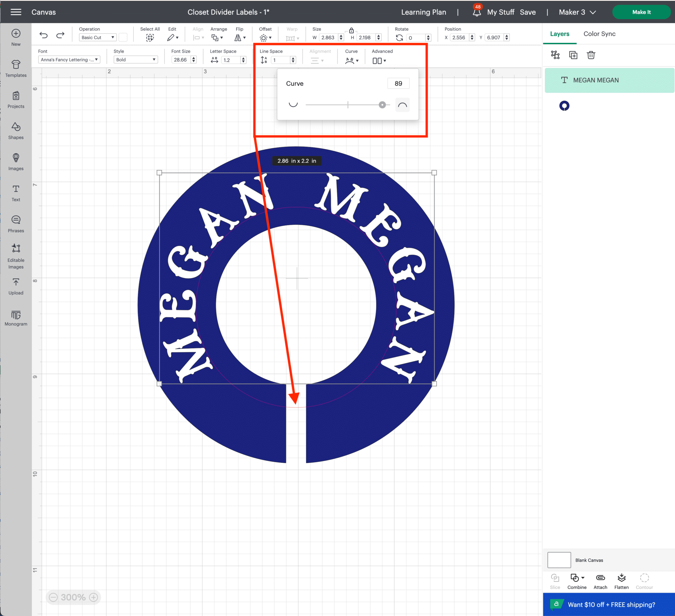675x616 pixels.
Task: Switch to the Color Sync tab
Action: click(599, 34)
